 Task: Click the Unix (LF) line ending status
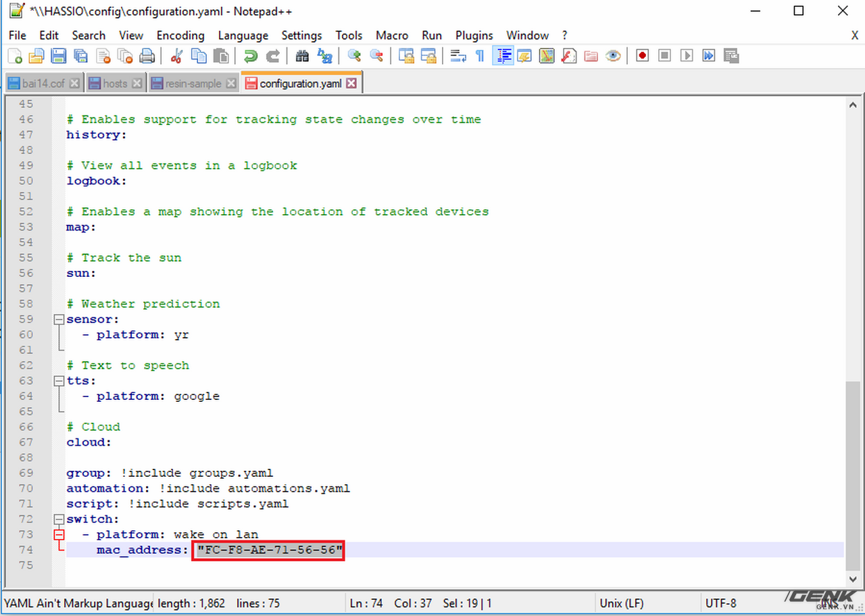622,603
